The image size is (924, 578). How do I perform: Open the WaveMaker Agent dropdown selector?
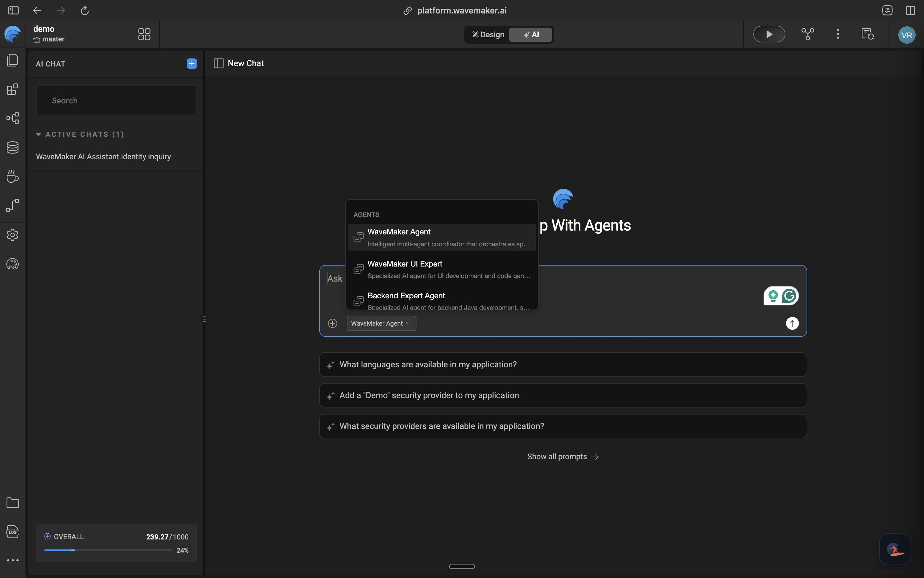click(x=381, y=323)
